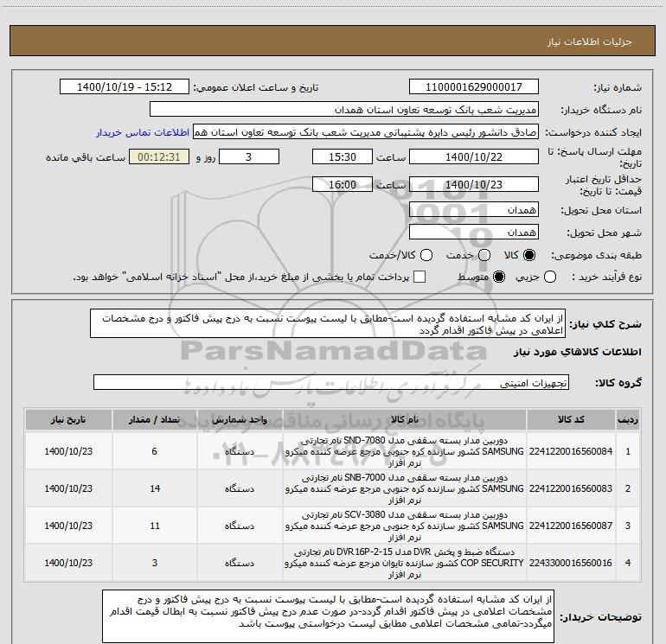Click quantity 6 in row 1
This screenshot has height=644, width=666.
154,452
